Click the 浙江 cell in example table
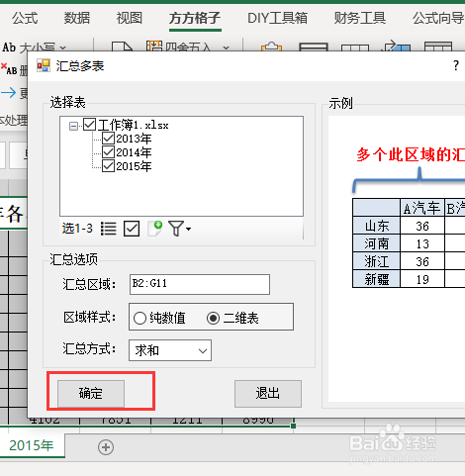This screenshot has height=476, width=465. 377,261
